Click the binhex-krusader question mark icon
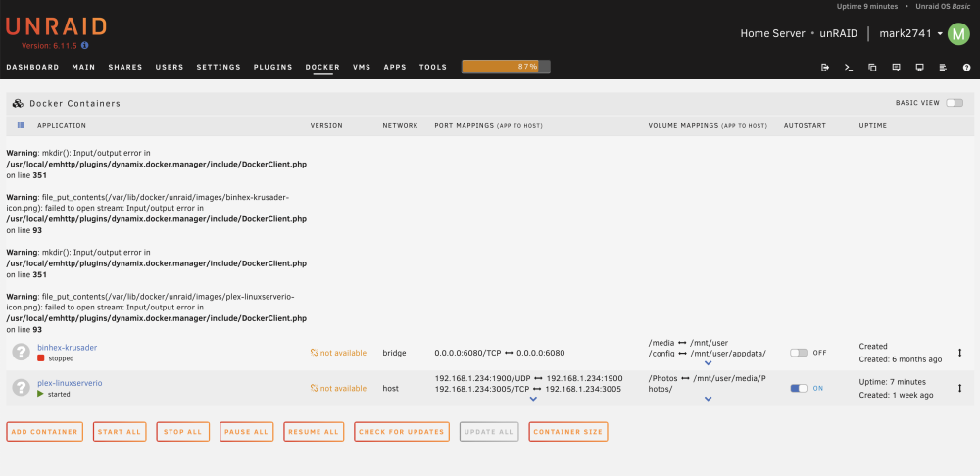The width and height of the screenshot is (980, 476). 22,353
